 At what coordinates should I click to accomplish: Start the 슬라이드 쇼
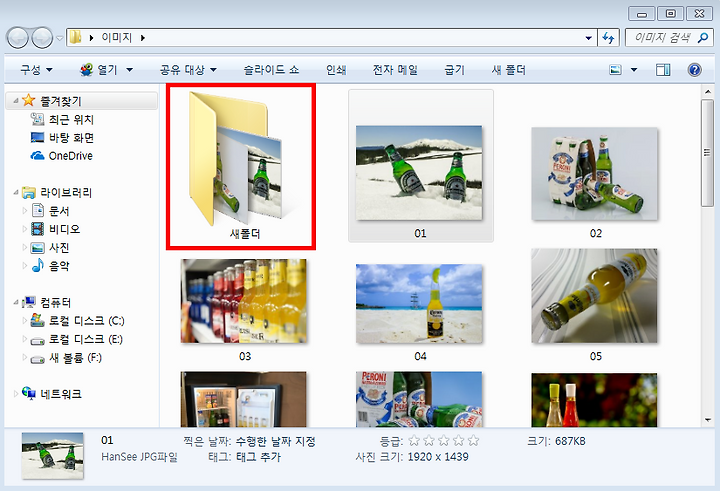coord(271,70)
